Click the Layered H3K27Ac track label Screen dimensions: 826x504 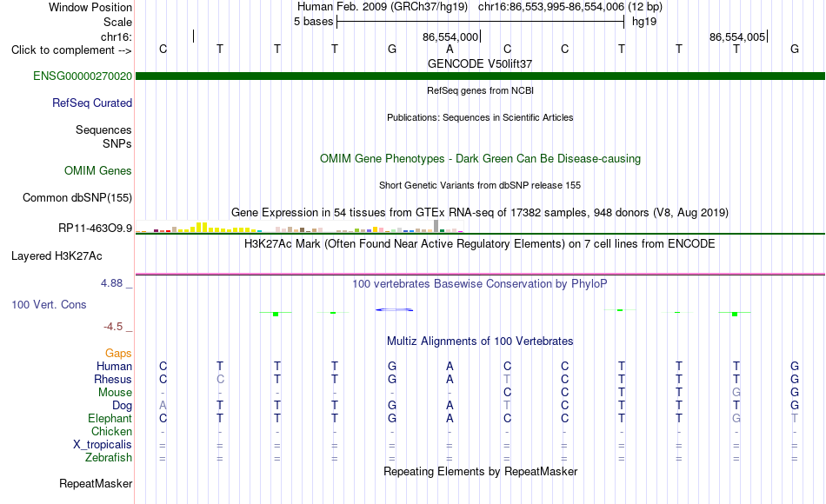pyautogui.click(x=57, y=256)
